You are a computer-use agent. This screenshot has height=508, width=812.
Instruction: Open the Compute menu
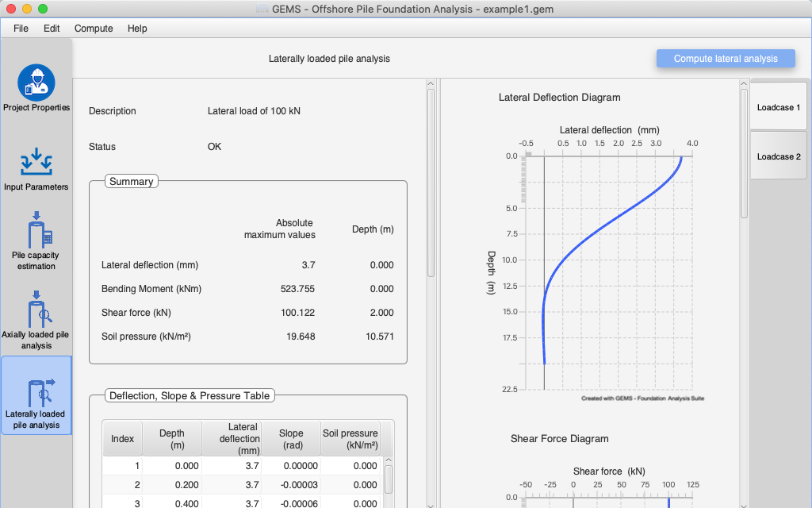point(94,29)
